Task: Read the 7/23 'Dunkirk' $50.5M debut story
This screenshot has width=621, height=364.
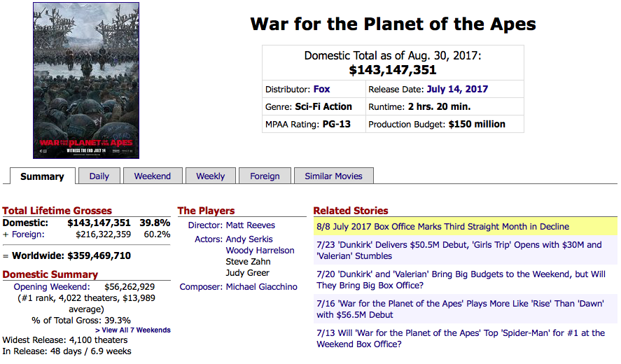Action: pyautogui.click(x=459, y=251)
